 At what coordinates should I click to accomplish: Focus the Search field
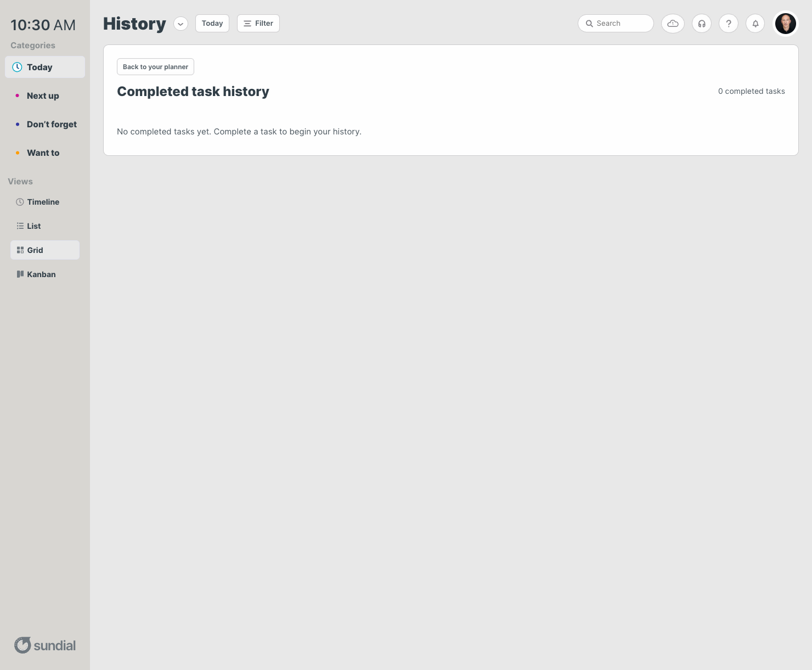pos(616,24)
